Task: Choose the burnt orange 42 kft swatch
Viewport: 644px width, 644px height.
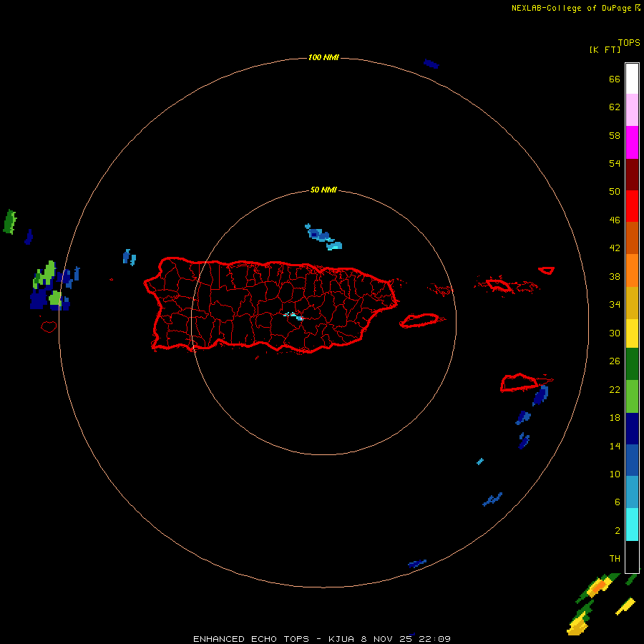Action: (632, 238)
